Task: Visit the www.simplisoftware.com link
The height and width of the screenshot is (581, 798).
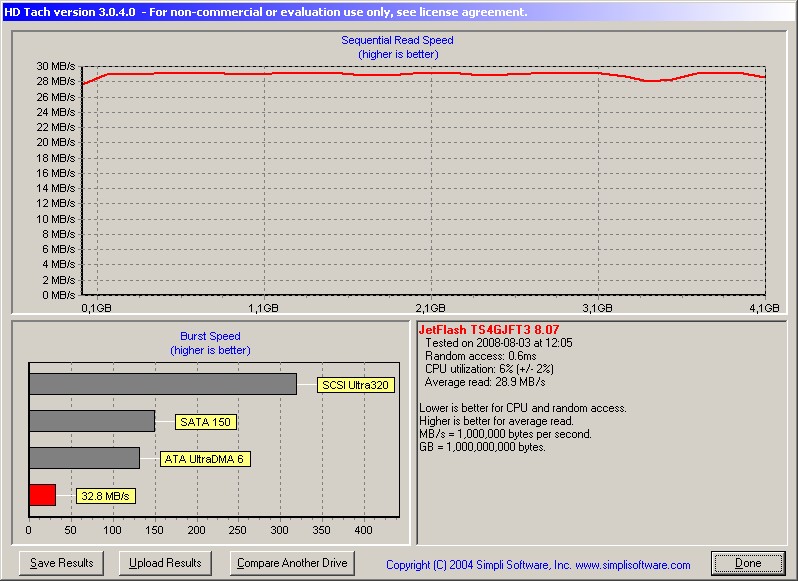Action: tap(633, 565)
